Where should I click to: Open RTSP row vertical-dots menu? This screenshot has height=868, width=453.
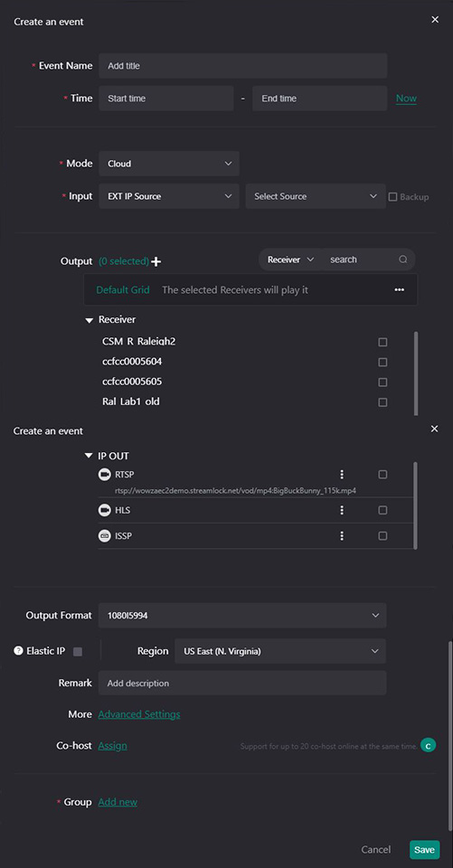pos(343,475)
